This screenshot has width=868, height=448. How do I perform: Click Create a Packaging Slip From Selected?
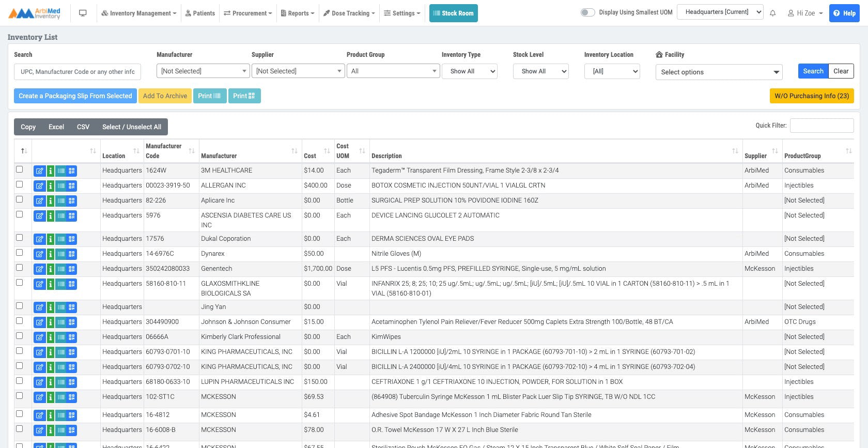tap(75, 96)
